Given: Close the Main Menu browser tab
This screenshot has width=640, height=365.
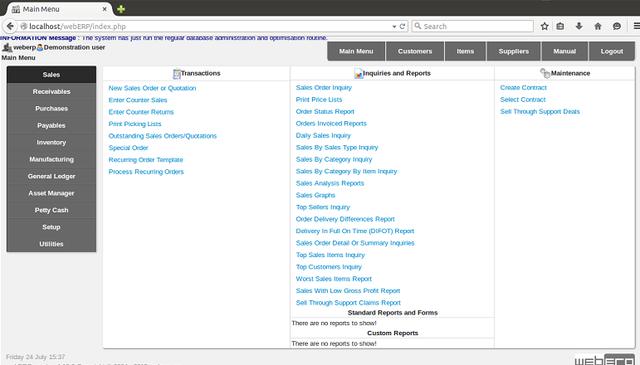Looking at the screenshot, I should pos(104,9).
